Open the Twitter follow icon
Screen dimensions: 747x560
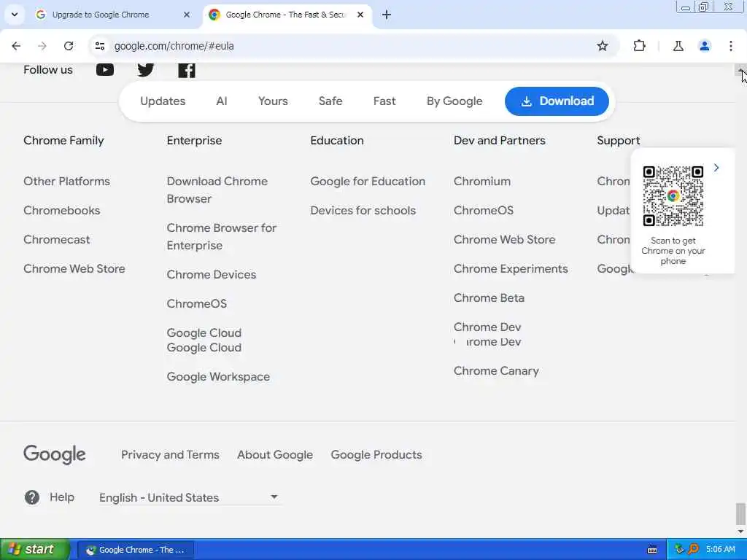click(x=146, y=70)
